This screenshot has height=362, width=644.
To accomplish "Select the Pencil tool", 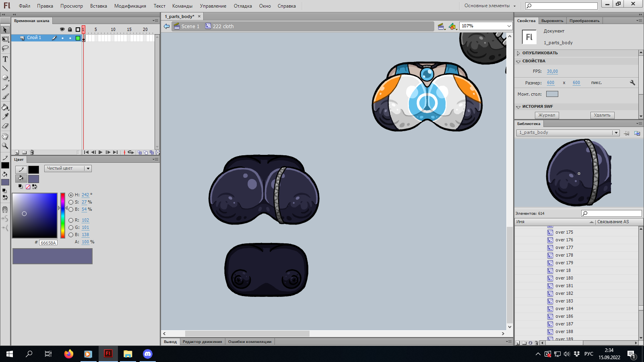I will (5, 87).
